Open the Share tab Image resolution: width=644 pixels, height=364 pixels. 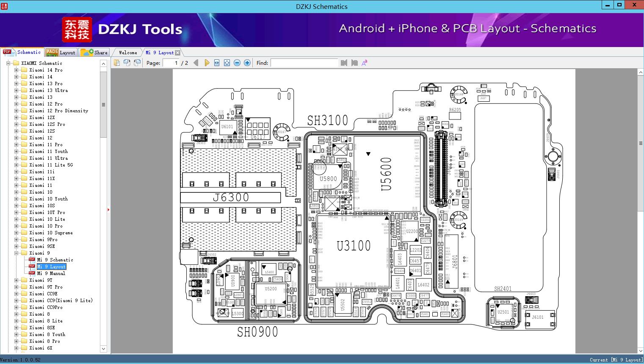(x=94, y=53)
